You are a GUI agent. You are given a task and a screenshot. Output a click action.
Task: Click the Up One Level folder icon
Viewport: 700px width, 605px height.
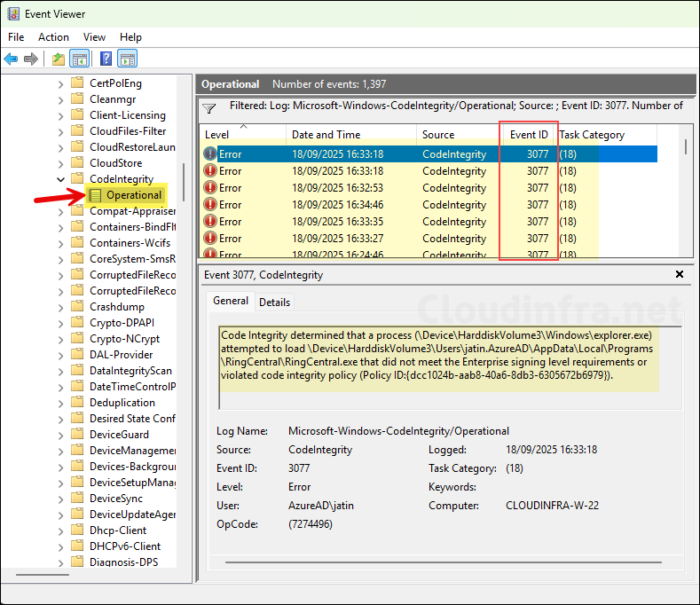[x=59, y=59]
